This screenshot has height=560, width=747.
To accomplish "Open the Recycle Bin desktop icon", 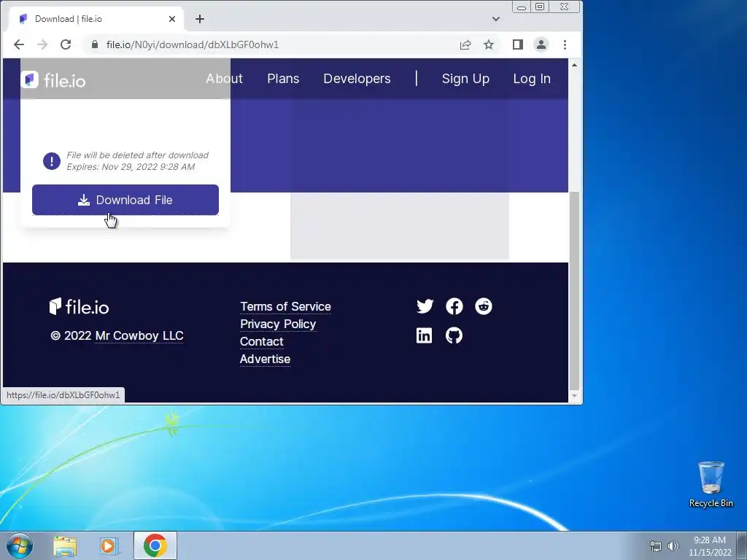I will [711, 484].
